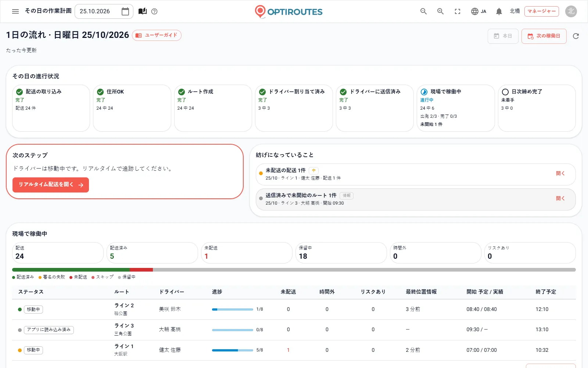Click the overall delivery progress bar
Image resolution: width=588 pixels, height=368 pixels.
tap(294, 270)
